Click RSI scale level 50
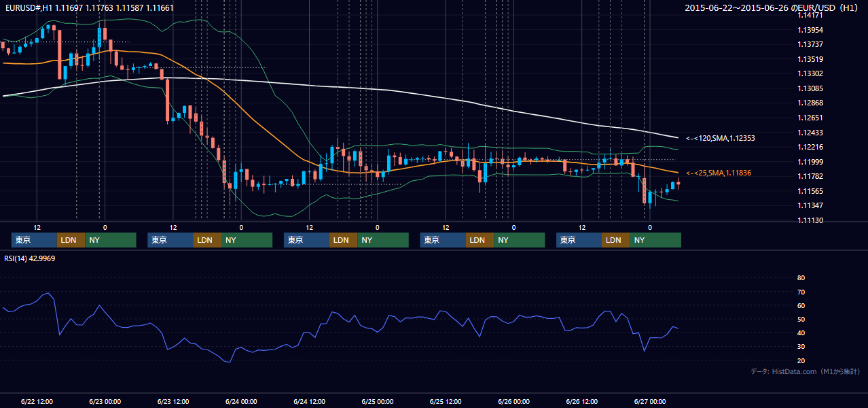 tap(801, 319)
